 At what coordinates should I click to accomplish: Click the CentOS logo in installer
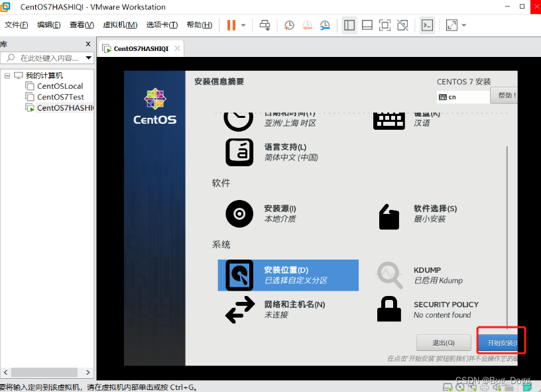coord(155,107)
